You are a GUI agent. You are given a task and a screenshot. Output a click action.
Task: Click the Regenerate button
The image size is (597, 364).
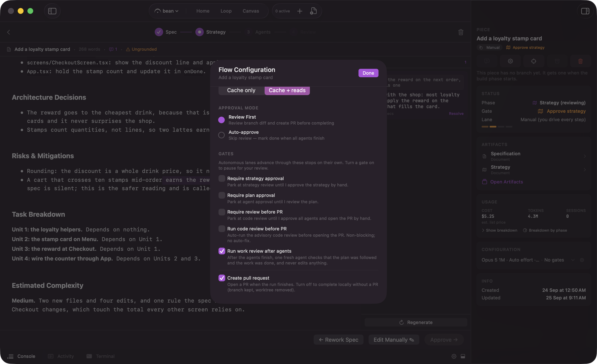pos(416,323)
